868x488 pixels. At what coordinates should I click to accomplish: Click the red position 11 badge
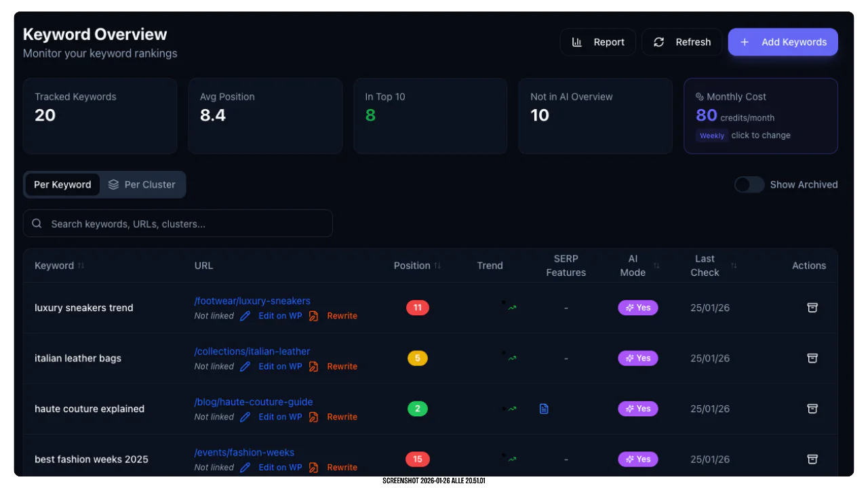(x=417, y=308)
